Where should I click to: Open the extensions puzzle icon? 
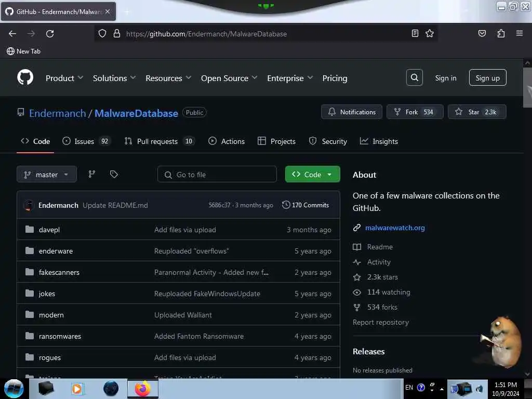point(501,33)
